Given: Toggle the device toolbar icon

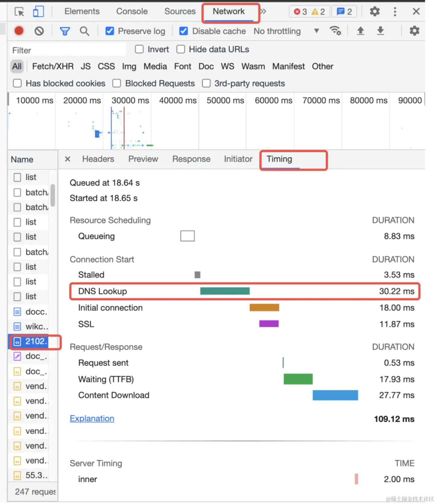Looking at the screenshot, I should click(38, 12).
